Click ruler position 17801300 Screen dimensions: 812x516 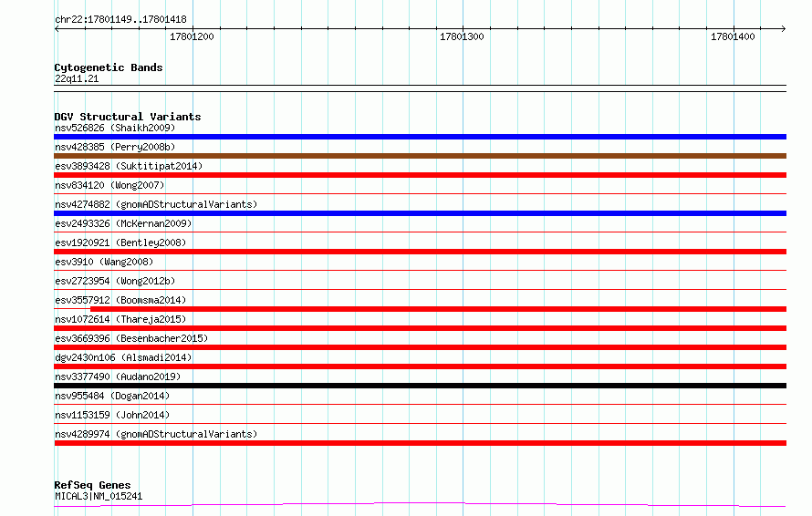click(462, 36)
